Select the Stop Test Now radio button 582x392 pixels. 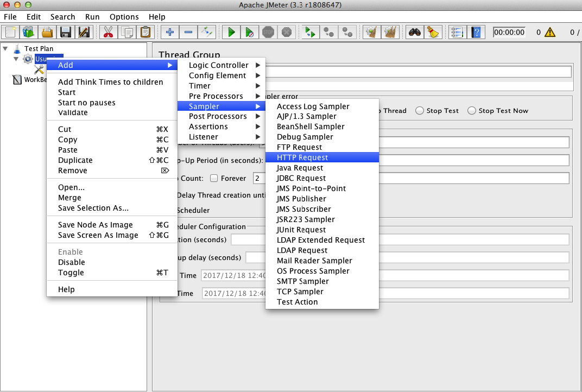(x=471, y=111)
